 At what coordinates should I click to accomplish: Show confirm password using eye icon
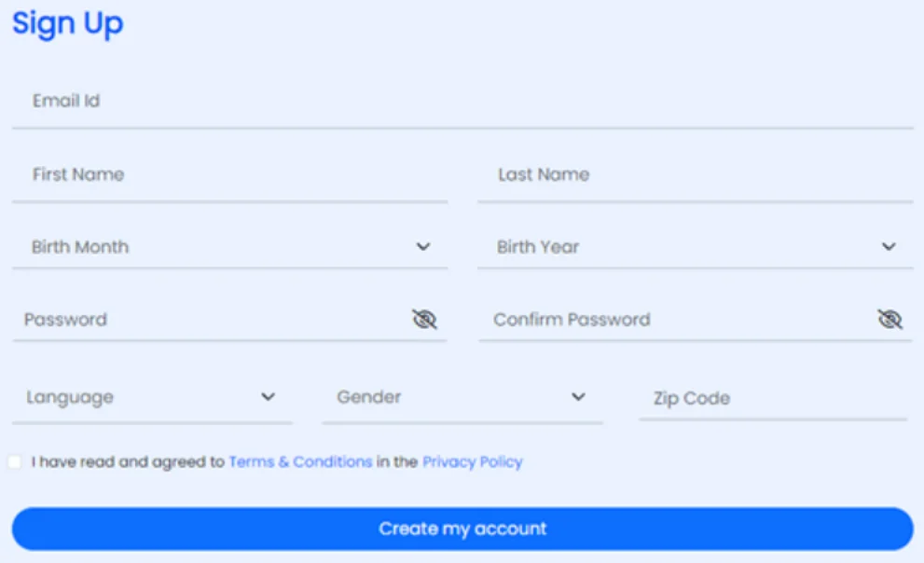click(x=890, y=320)
